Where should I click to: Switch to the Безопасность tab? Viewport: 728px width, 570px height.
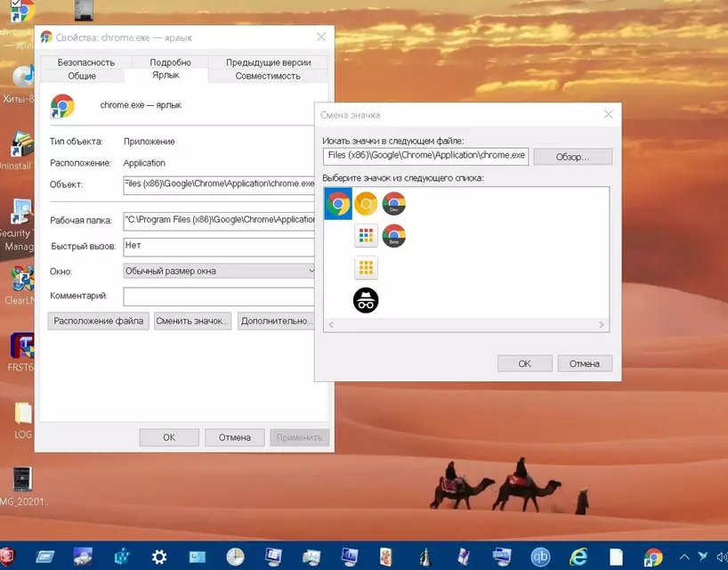tap(86, 62)
